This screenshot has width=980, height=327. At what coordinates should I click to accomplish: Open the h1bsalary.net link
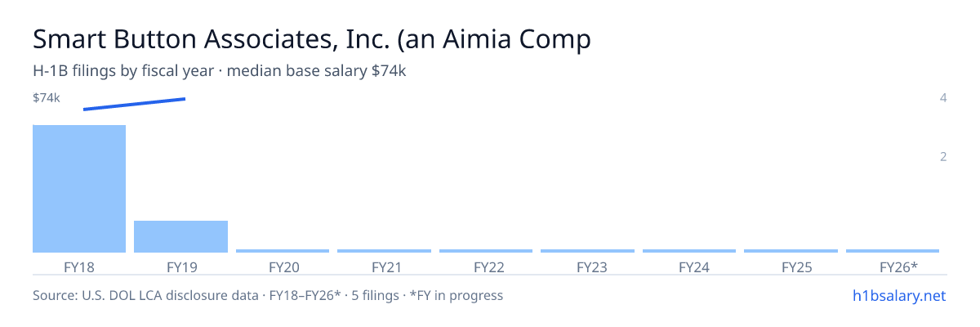point(898,295)
